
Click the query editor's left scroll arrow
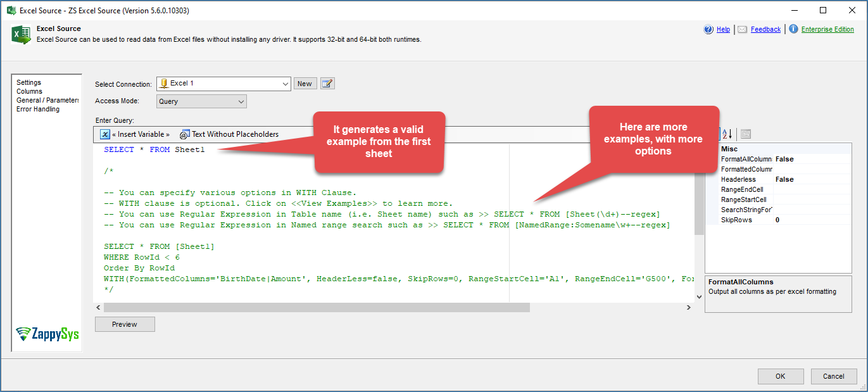pos(98,307)
